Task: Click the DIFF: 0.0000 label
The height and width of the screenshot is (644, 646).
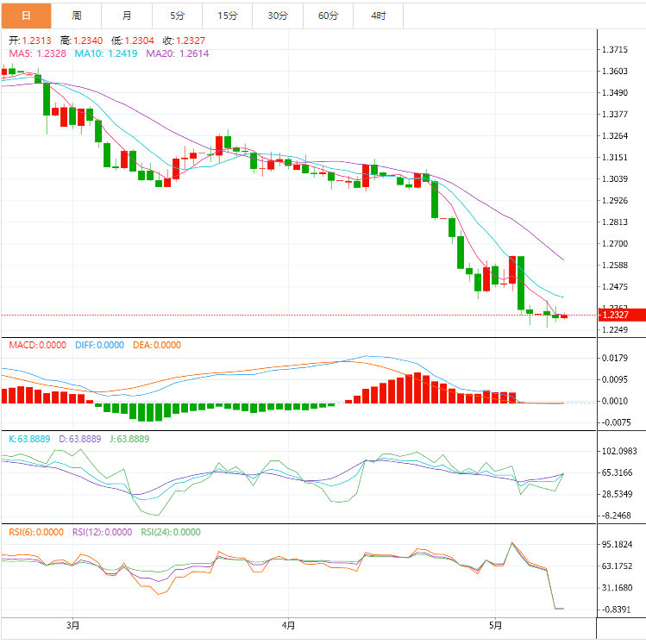Action: (99, 345)
